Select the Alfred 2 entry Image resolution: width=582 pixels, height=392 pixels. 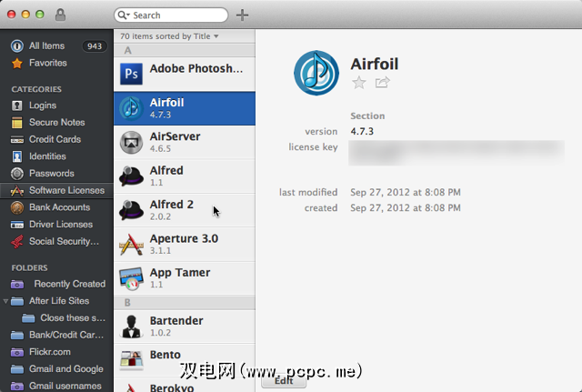click(185, 210)
